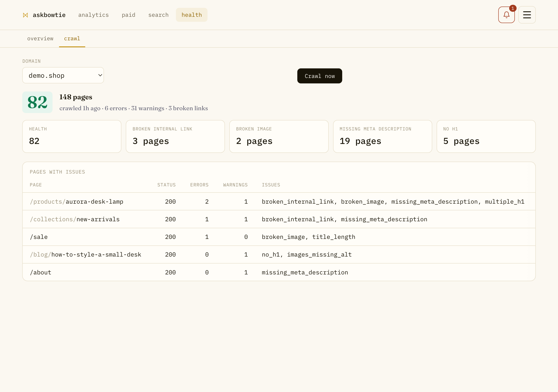Open the aurora-desk-lamp product page link
The image size is (558, 392).
76,202
